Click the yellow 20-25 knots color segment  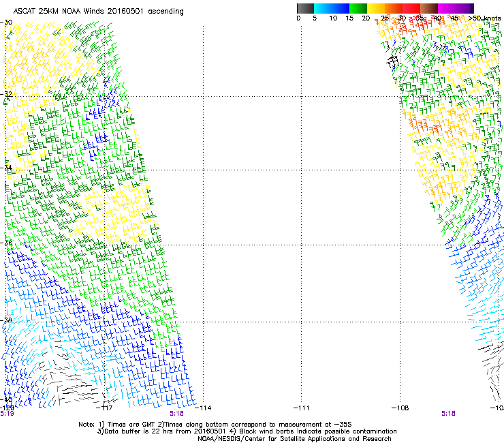pos(376,8)
